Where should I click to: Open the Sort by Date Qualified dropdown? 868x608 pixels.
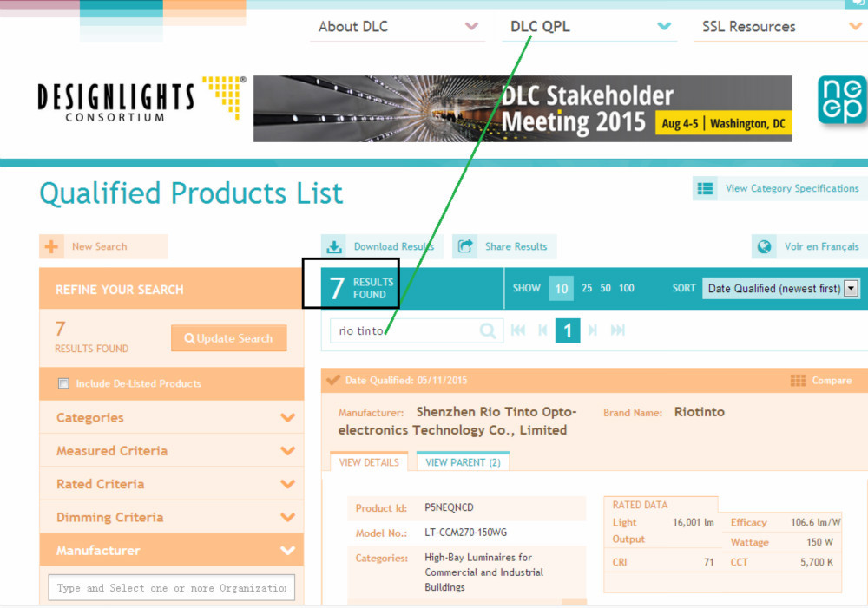(x=780, y=288)
